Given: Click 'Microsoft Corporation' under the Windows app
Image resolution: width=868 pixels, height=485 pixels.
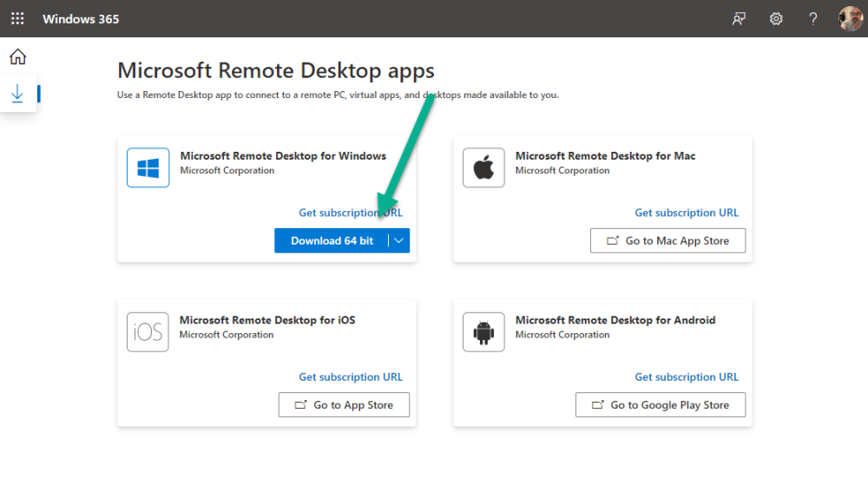Looking at the screenshot, I should point(227,170).
